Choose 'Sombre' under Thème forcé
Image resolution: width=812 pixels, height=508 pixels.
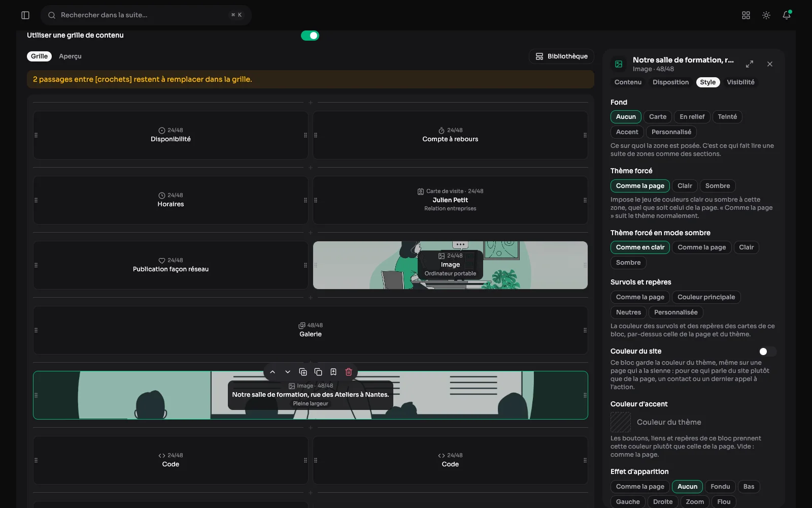point(718,186)
